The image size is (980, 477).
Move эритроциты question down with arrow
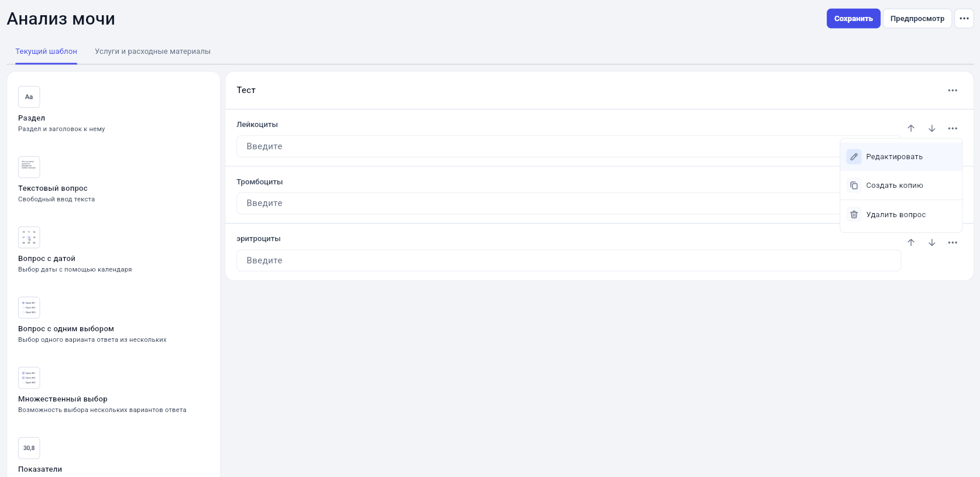[x=932, y=242]
